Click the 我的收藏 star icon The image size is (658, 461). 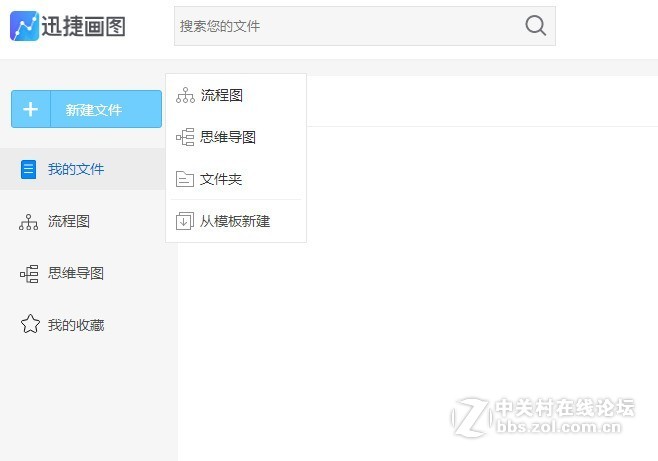pyautogui.click(x=30, y=324)
